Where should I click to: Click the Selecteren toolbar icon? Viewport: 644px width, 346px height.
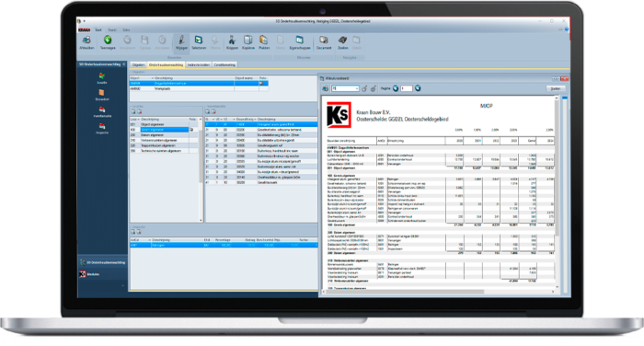coord(199,42)
